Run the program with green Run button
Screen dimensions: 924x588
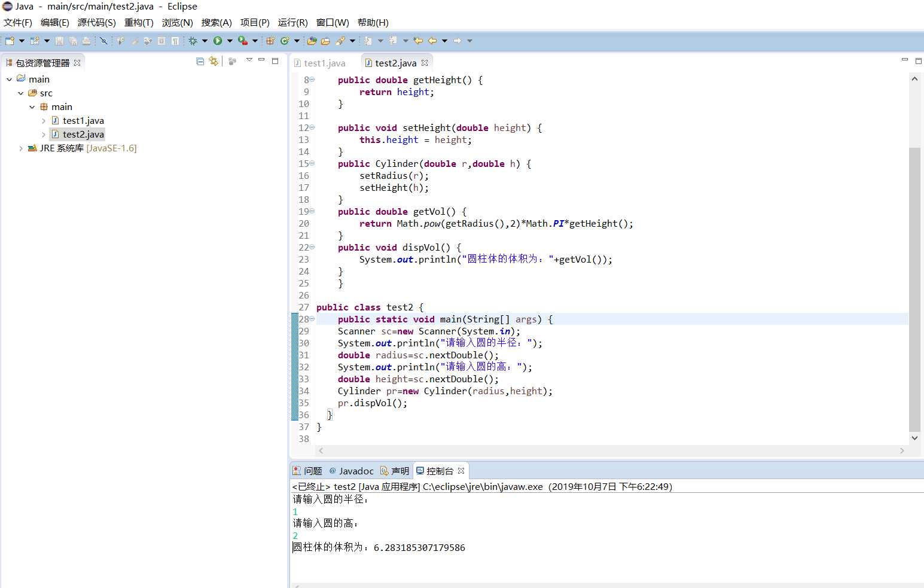pos(218,41)
